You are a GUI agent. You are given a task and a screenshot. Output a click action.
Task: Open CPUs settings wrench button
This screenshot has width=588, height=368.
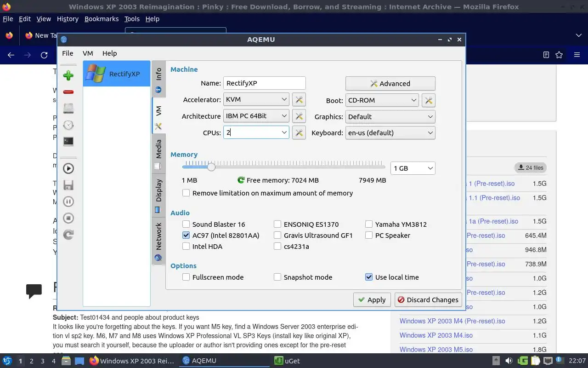pyautogui.click(x=299, y=133)
